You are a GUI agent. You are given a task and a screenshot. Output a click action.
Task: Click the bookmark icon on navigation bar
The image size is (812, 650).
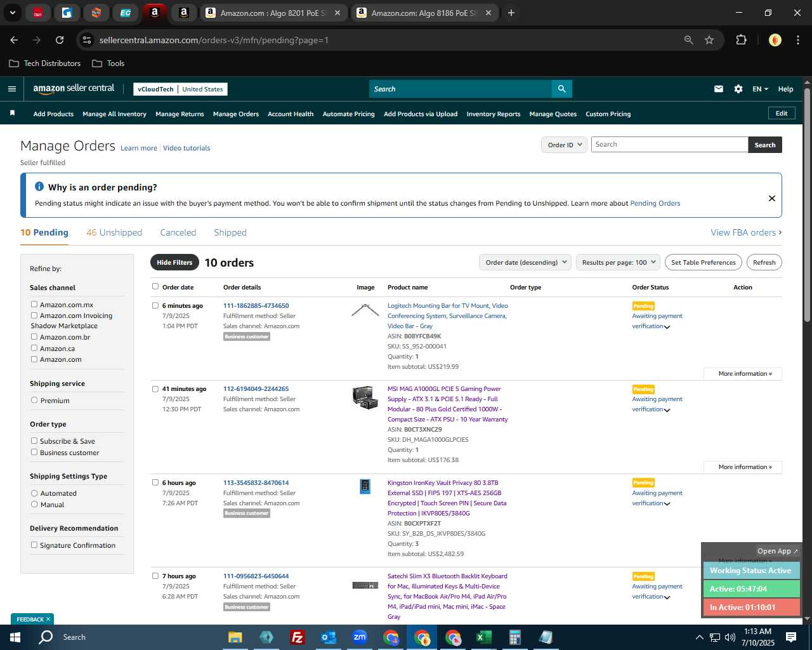pyautogui.click(x=12, y=114)
